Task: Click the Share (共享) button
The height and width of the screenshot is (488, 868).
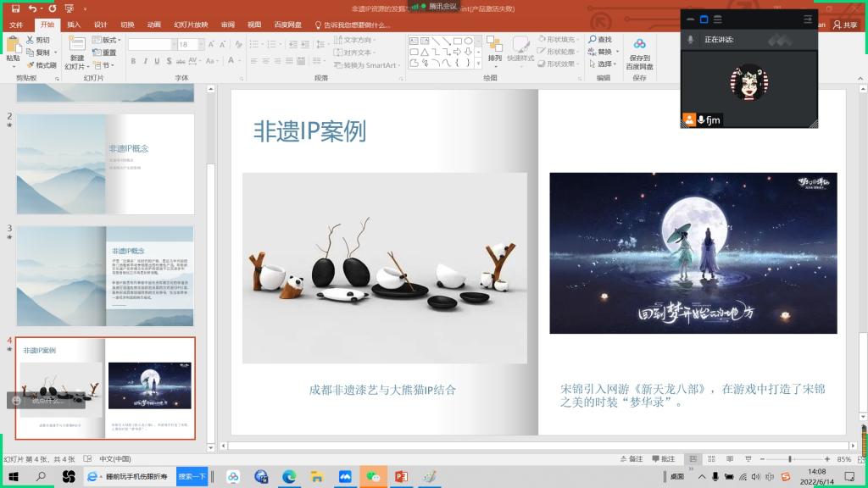Action: tap(845, 25)
